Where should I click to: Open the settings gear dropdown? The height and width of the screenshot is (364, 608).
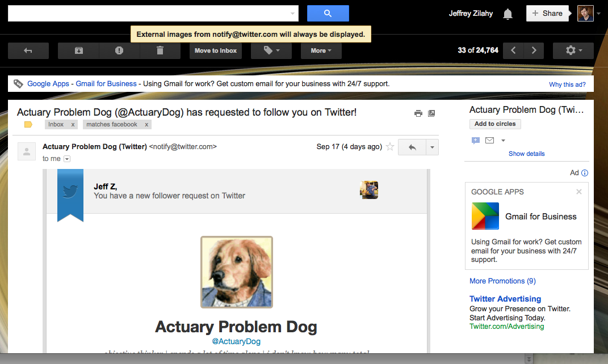pyautogui.click(x=573, y=50)
